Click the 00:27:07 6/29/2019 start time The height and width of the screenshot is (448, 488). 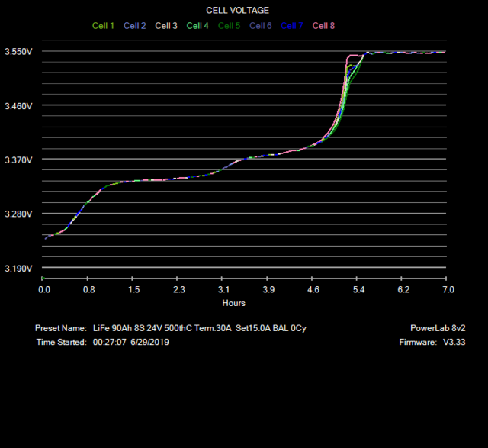[130, 342]
